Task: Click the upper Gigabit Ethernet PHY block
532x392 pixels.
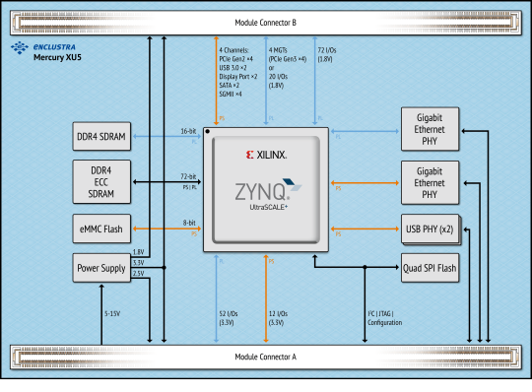Action: coord(430,129)
